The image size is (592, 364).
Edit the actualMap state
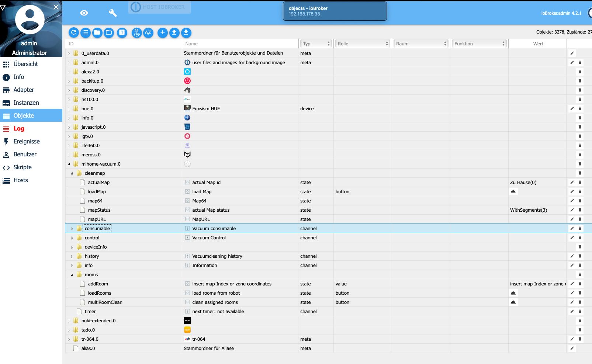click(x=572, y=182)
